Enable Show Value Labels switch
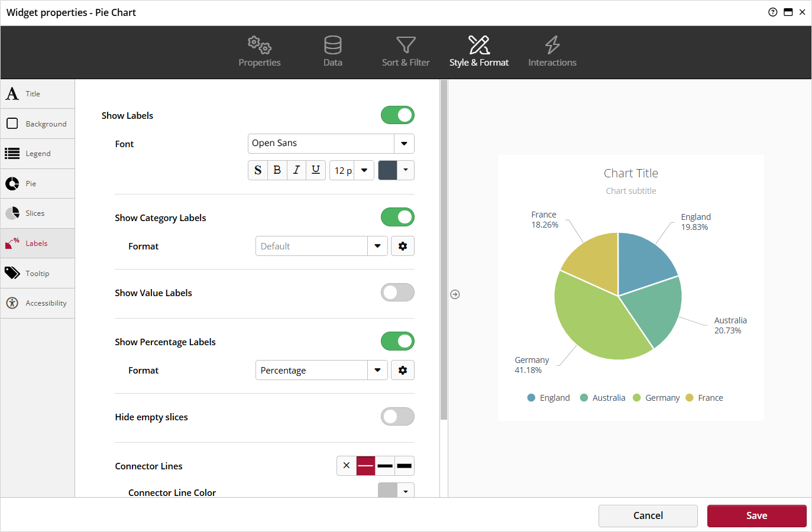The height and width of the screenshot is (532, 812). [397, 293]
